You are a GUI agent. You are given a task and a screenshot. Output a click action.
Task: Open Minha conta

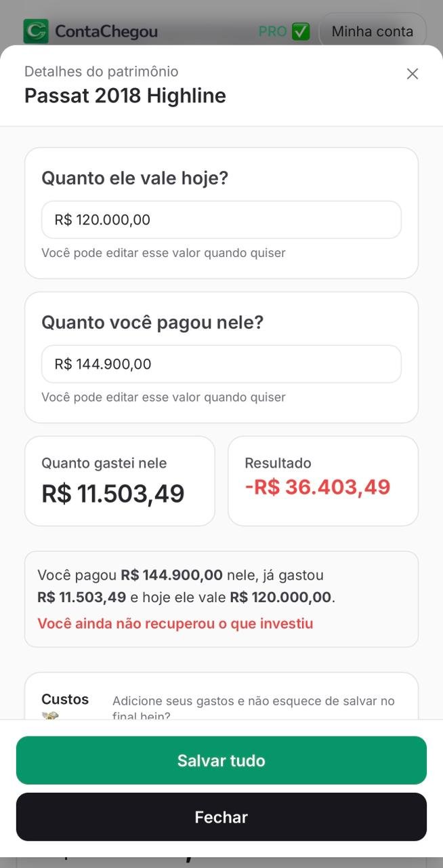(372, 31)
